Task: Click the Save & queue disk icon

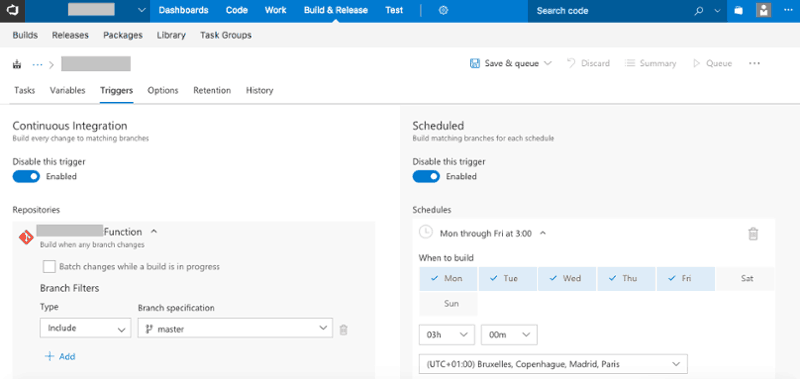Action: (x=474, y=64)
